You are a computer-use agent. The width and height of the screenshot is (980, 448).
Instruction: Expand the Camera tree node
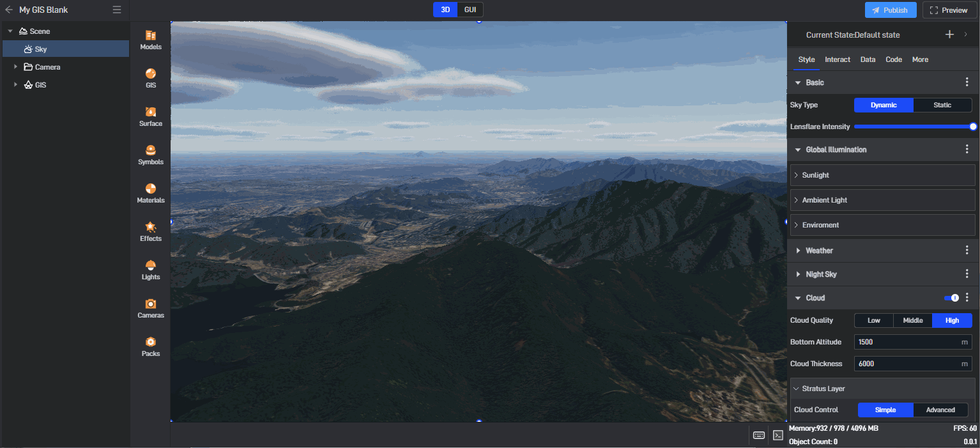point(15,67)
